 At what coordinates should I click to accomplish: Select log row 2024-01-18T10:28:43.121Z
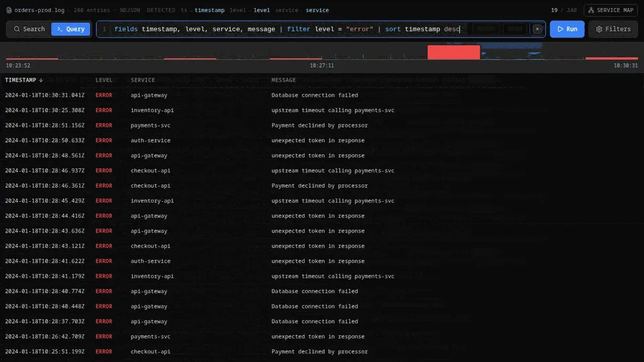pyautogui.click(x=322, y=246)
